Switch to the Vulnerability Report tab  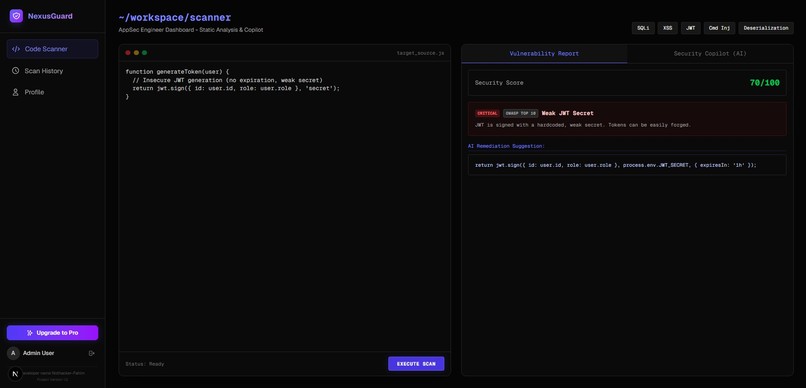(544, 53)
